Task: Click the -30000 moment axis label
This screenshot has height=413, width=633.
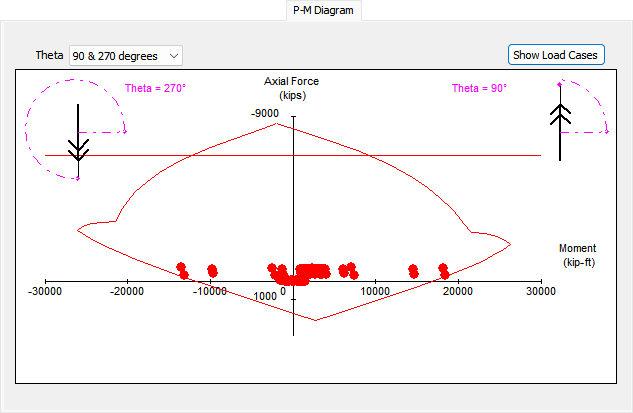Action: click(46, 291)
